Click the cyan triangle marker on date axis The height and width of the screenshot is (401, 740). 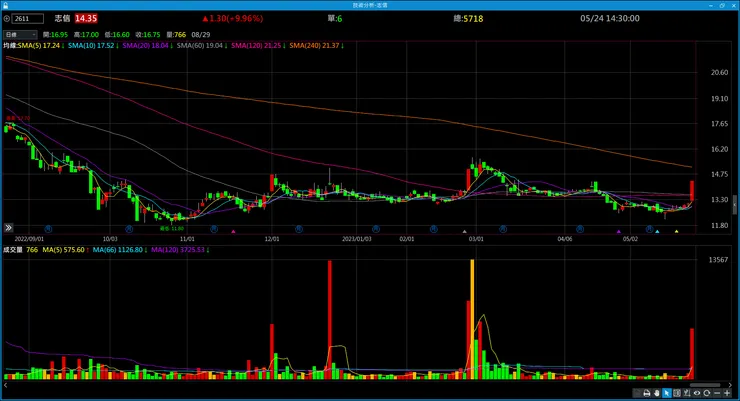click(657, 231)
